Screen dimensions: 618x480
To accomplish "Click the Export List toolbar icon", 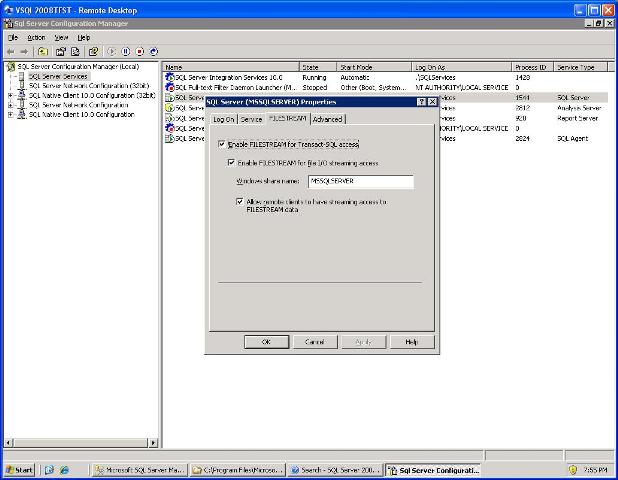I will tap(75, 52).
